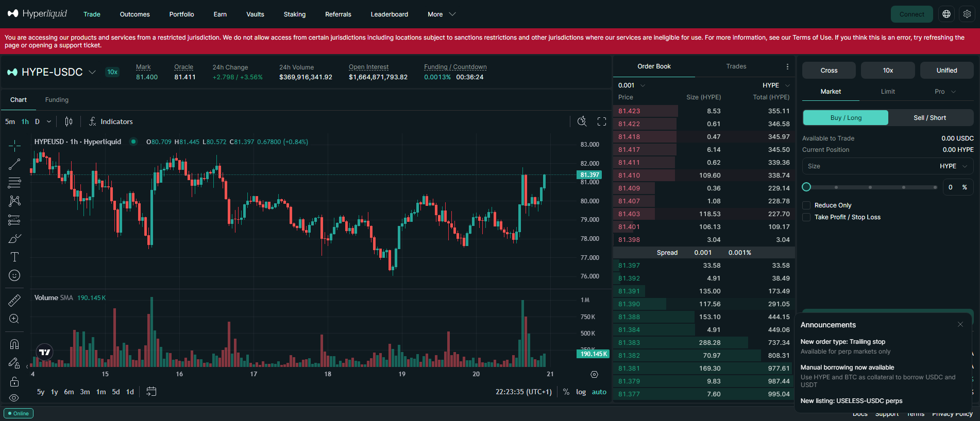Open the language globe menu
Viewport: 980px width, 421px height.
point(947,14)
